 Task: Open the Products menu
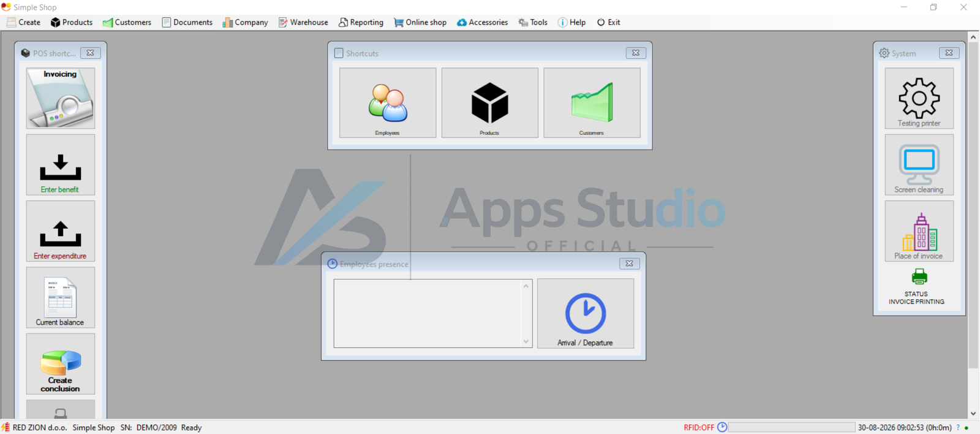tap(72, 22)
